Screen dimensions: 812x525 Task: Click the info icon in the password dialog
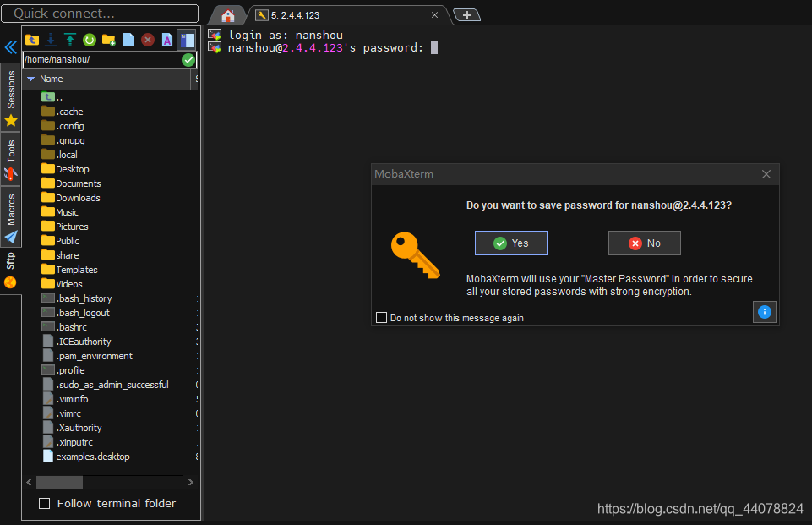[x=764, y=312]
